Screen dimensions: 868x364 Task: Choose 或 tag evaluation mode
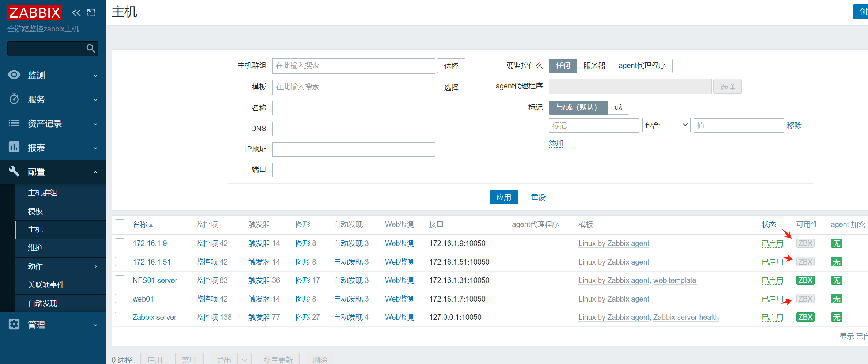pyautogui.click(x=618, y=107)
